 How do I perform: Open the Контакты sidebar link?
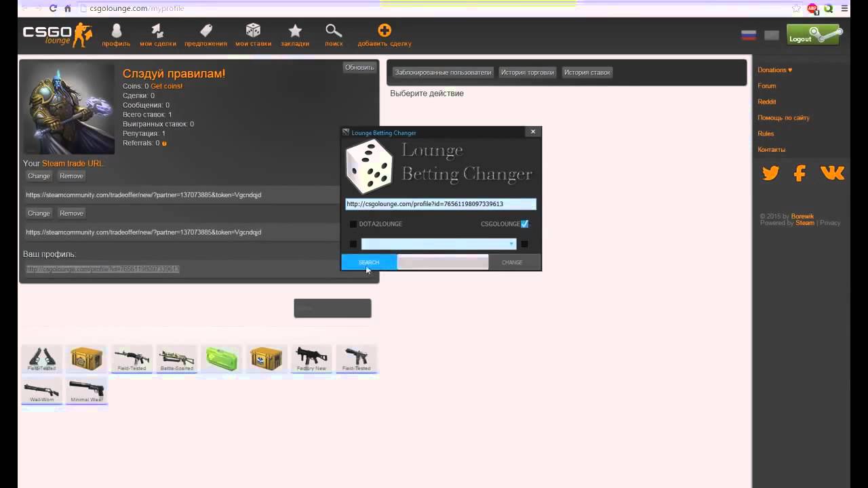pos(771,150)
